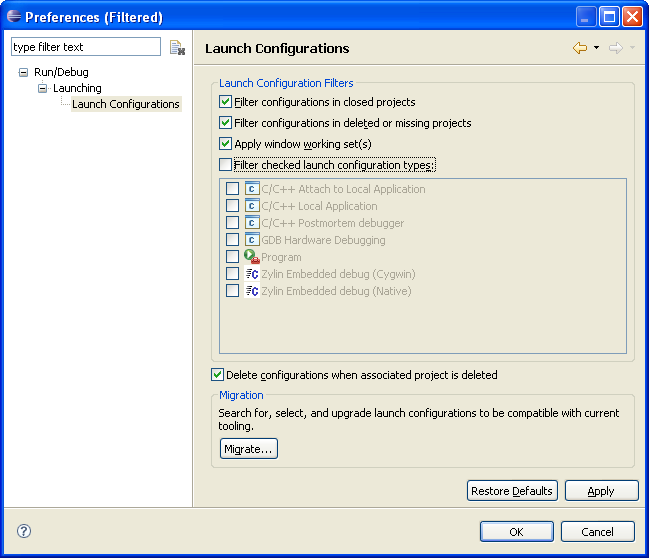This screenshot has height=558, width=649.
Task: Click the Zylin Embedded debug (Cygwin) icon
Action: point(252,274)
